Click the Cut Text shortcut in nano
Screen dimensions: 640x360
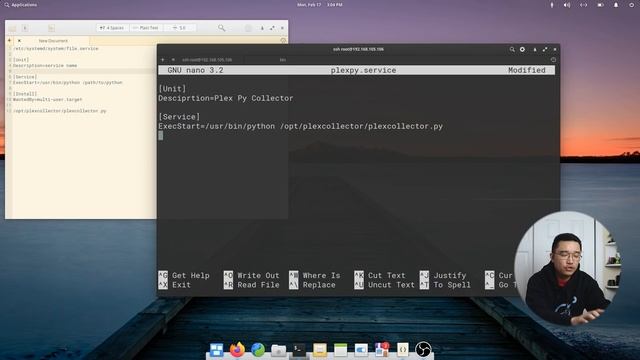click(380, 276)
